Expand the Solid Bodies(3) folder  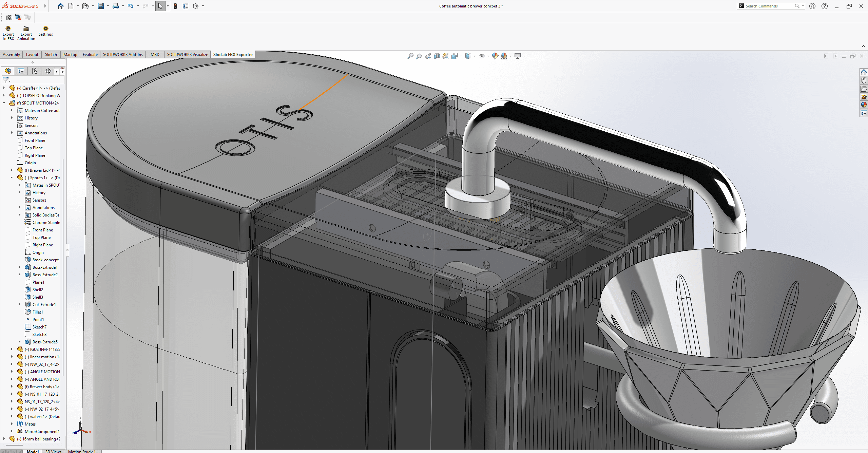pos(20,215)
